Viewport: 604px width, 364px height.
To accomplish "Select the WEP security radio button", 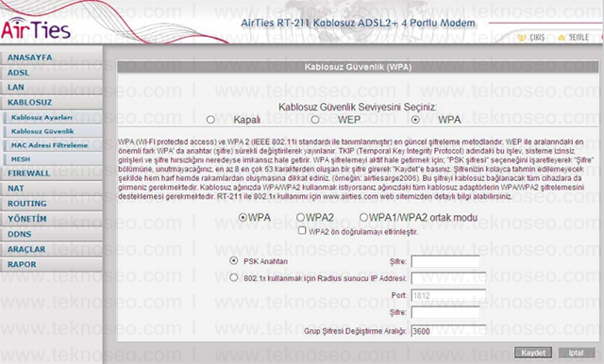I will 315,120.
